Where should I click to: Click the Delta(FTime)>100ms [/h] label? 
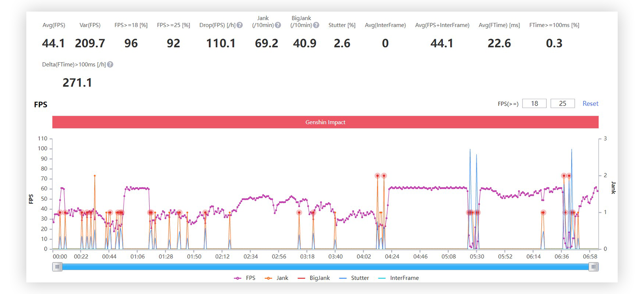click(74, 65)
